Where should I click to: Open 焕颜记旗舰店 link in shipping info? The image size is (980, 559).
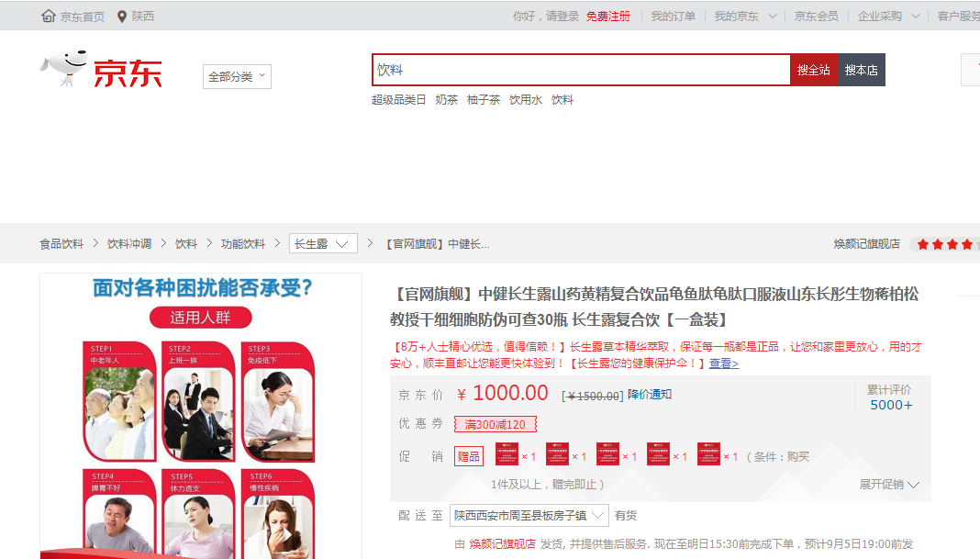coord(503,544)
